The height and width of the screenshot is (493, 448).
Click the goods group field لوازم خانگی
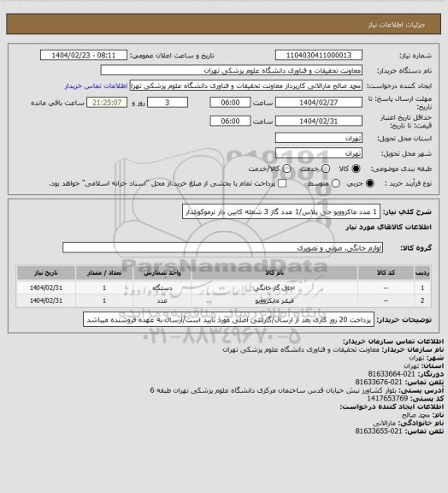pos(222,247)
